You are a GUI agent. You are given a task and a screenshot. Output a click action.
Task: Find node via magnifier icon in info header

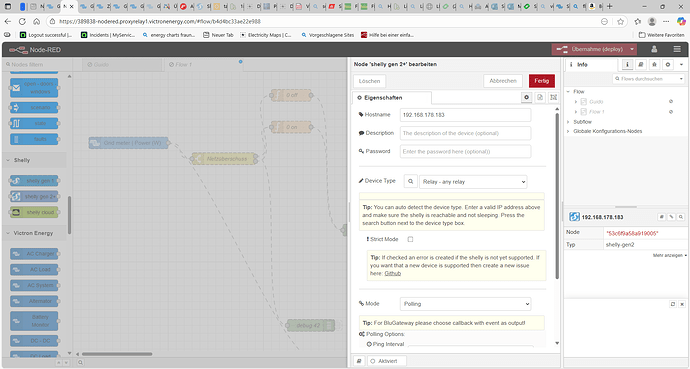[x=681, y=217]
